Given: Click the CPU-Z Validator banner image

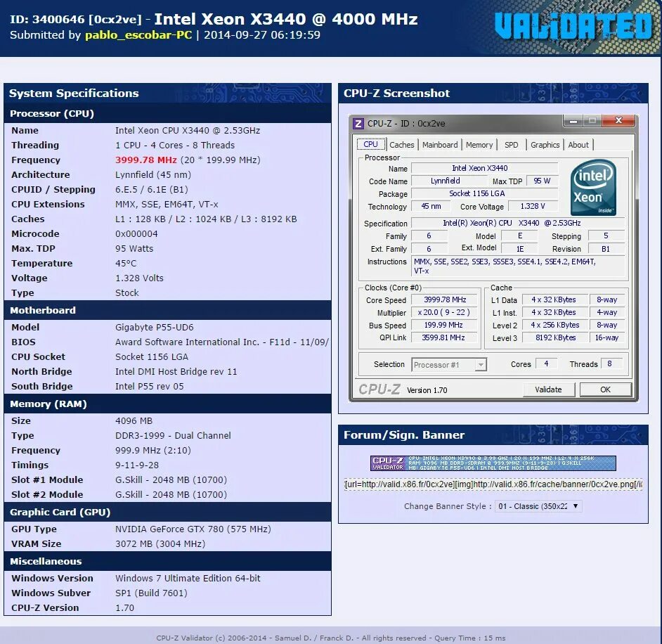Looking at the screenshot, I should tap(493, 463).
